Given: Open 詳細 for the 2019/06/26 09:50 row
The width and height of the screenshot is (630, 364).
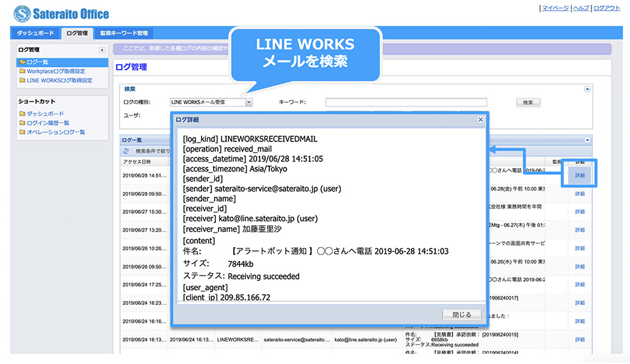Looking at the screenshot, I should click(x=579, y=267).
